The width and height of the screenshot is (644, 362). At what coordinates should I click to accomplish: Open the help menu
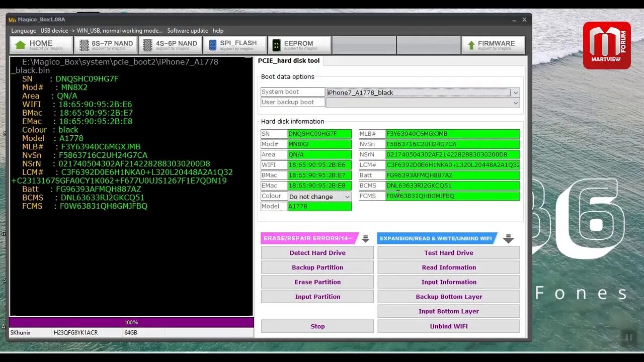coord(218,31)
